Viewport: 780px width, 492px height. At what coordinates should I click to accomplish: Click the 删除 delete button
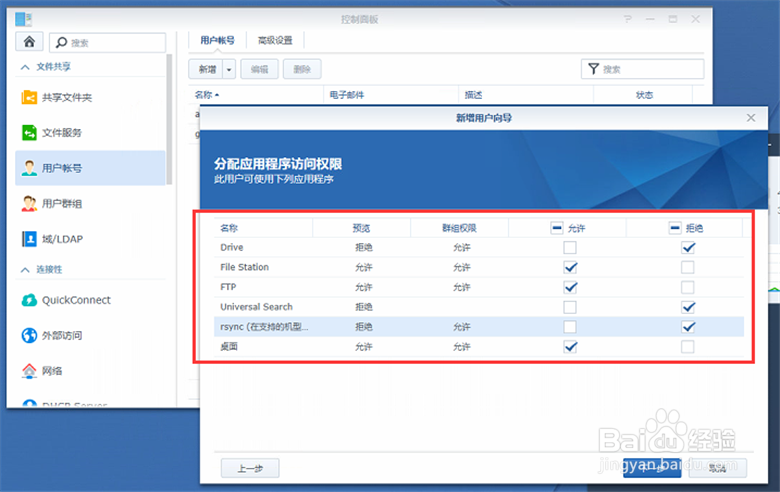302,69
